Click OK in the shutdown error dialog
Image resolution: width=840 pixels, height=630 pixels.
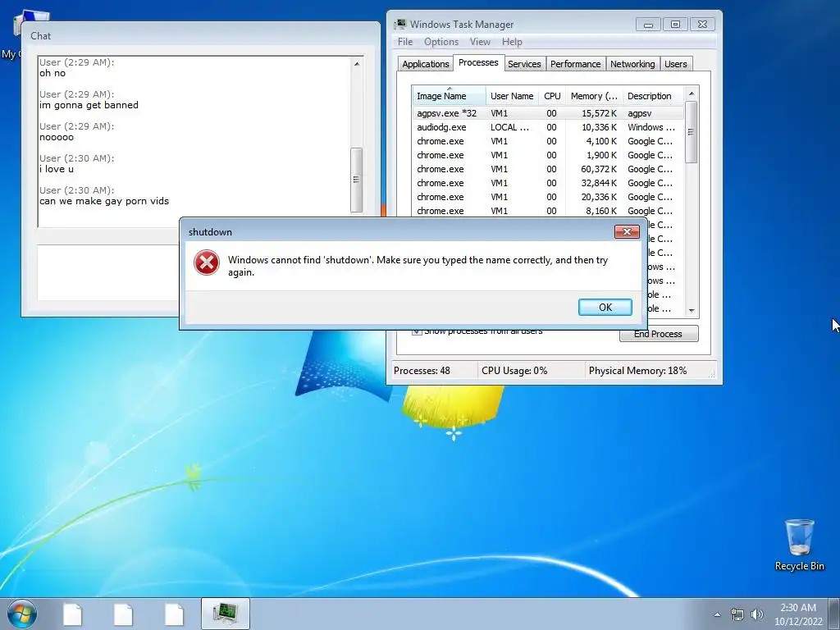coord(605,307)
